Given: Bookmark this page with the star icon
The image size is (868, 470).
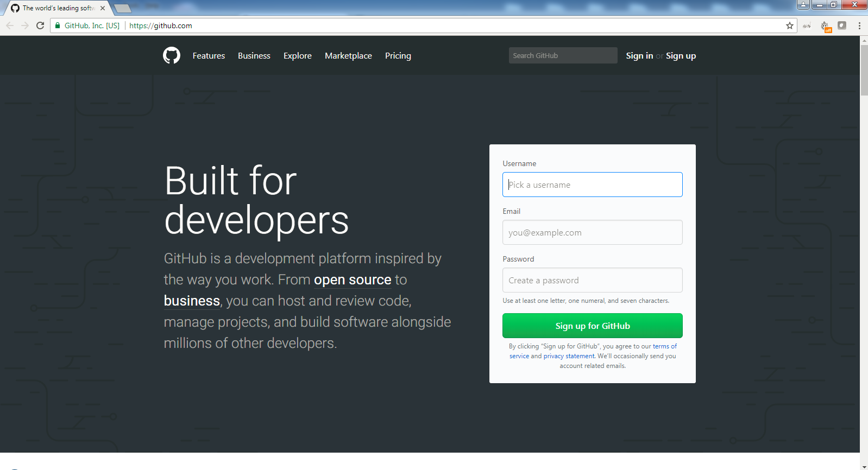Looking at the screenshot, I should coord(790,26).
